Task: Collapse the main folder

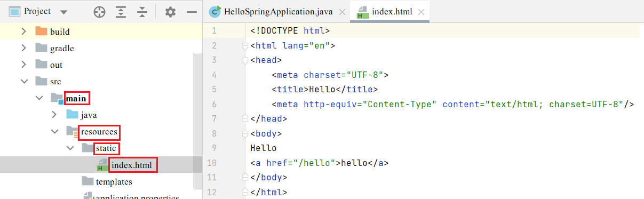Action: 39,98
